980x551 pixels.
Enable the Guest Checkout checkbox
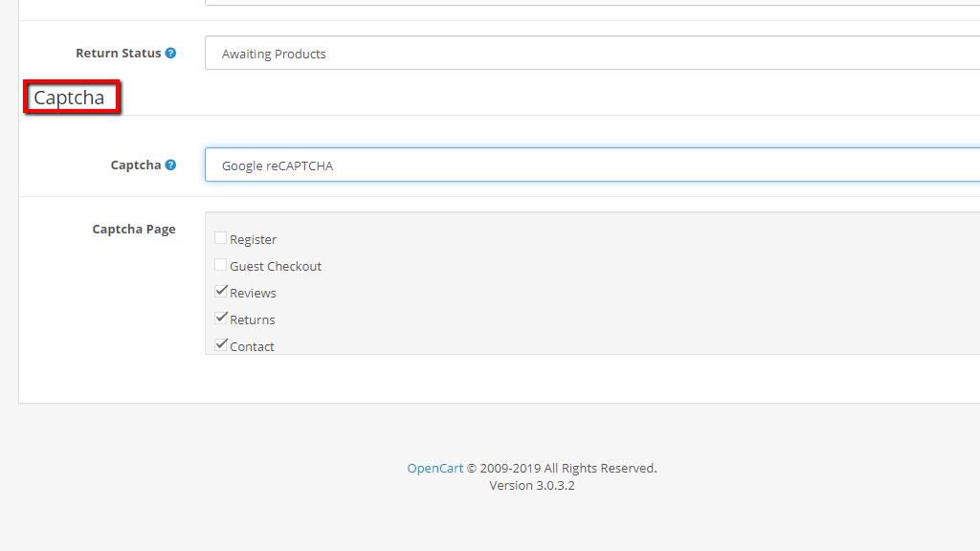221,265
